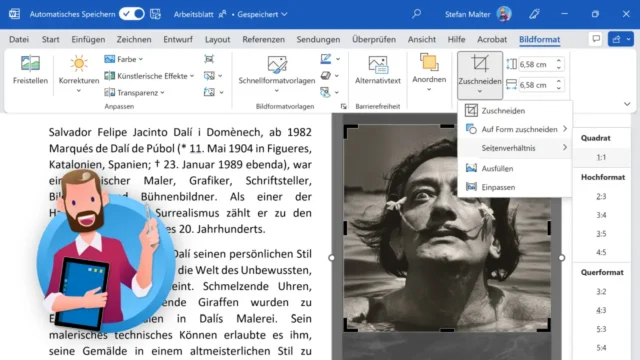Open the Datei tab
The height and width of the screenshot is (360, 640).
19,40
